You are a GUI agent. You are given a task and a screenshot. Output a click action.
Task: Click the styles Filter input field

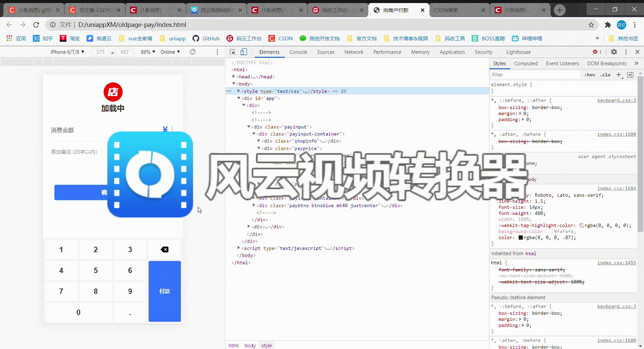523,74
